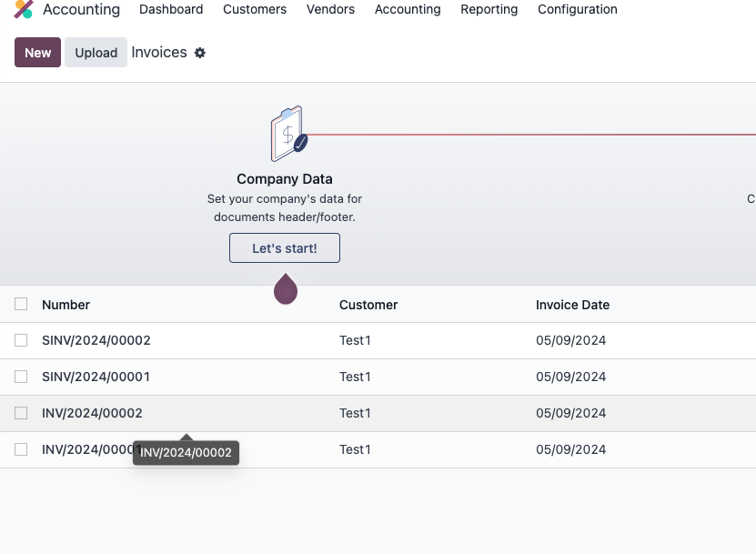This screenshot has height=554, width=756.
Task: Sort by the Number column header
Action: click(x=66, y=305)
